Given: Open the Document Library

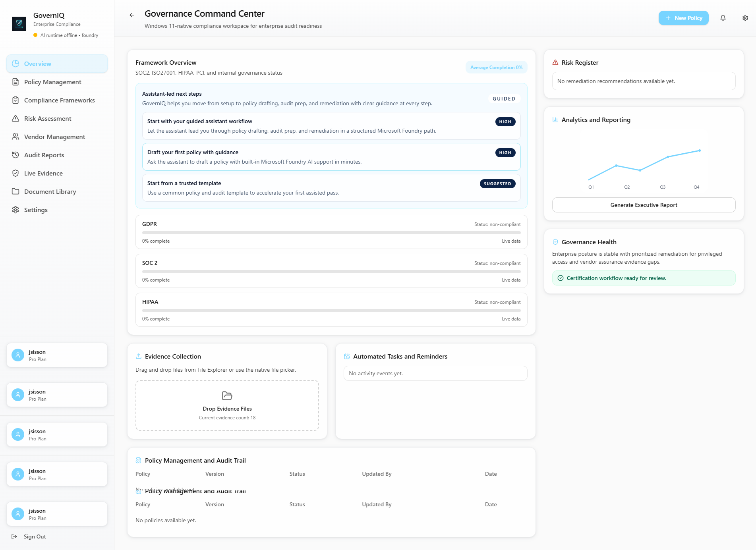Looking at the screenshot, I should tap(57, 191).
